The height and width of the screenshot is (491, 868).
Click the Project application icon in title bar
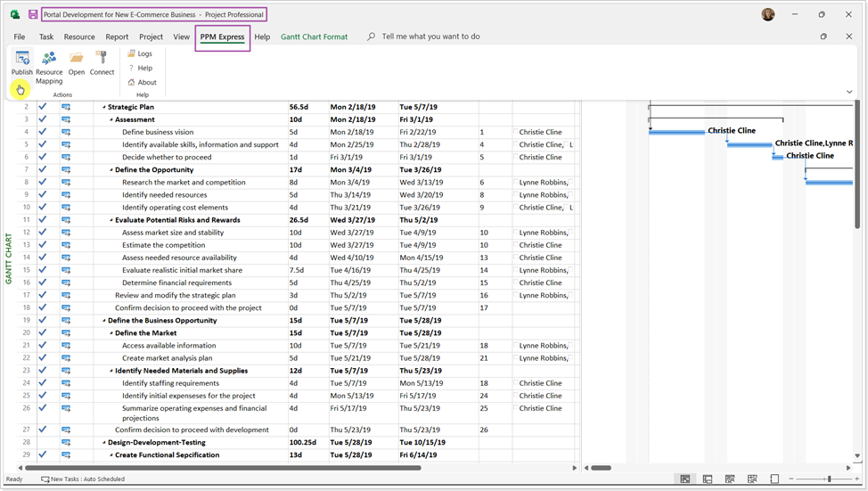coord(15,14)
